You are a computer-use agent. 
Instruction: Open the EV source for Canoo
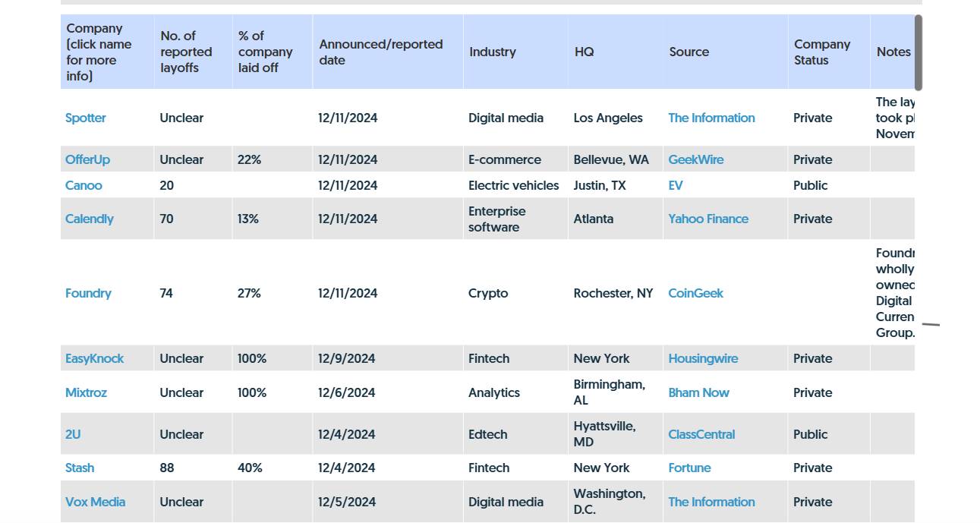coord(676,185)
